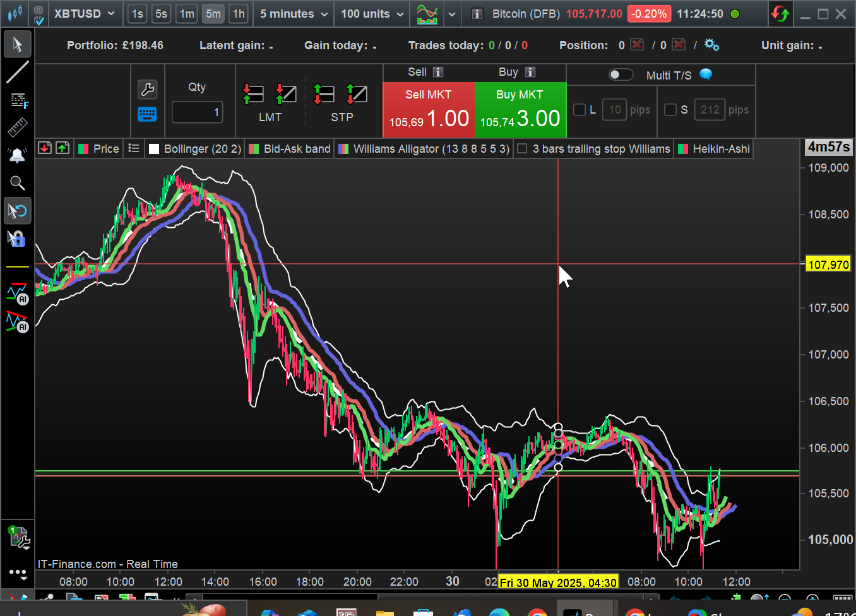Expand the 5 minutes timeframe dropdown

tap(294, 14)
